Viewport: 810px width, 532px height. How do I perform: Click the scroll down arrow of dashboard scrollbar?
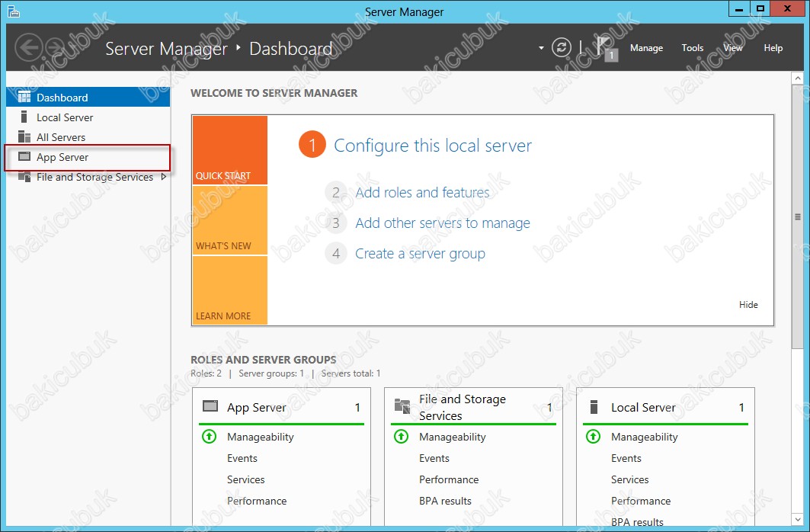[798, 520]
